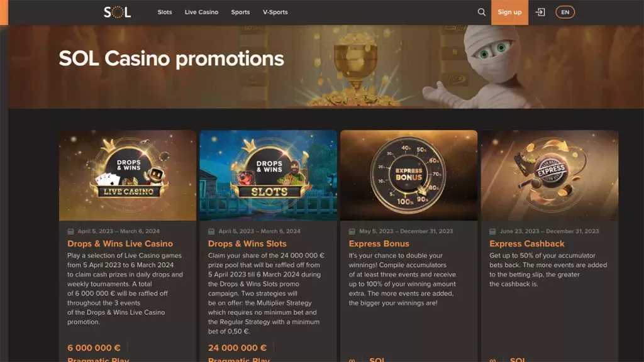Image resolution: width=644 pixels, height=362 pixels.
Task: Open the EN language selector
Action: (565, 13)
